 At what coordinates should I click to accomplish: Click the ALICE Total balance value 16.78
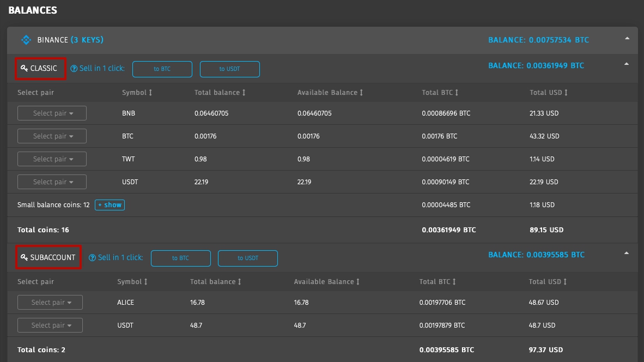(x=198, y=302)
